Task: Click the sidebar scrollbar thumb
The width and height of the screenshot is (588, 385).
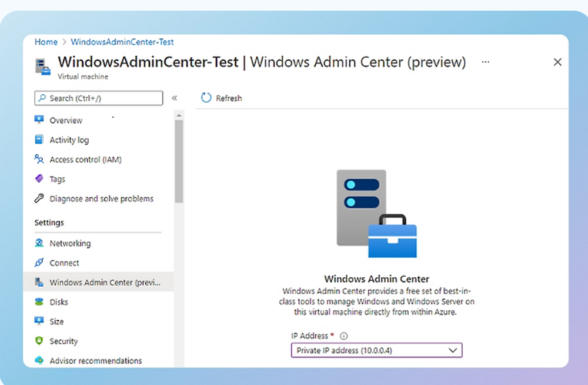Action: tap(179, 161)
